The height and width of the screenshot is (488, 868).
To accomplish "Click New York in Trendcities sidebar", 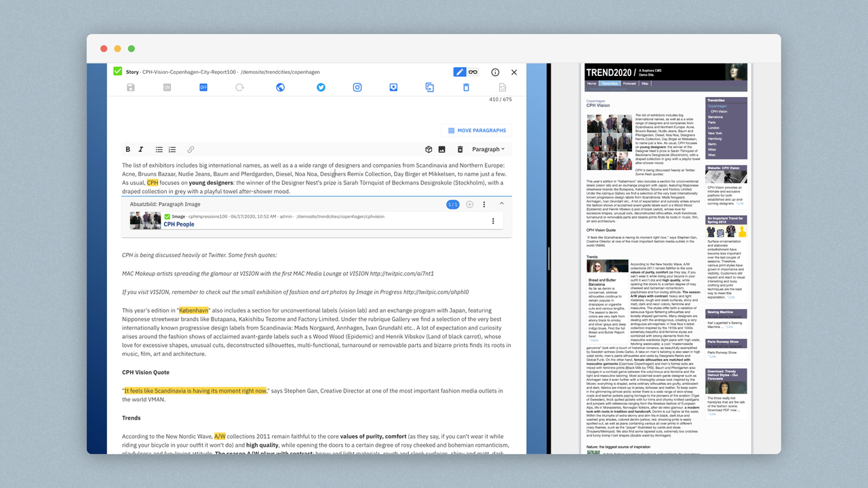I will point(715,133).
